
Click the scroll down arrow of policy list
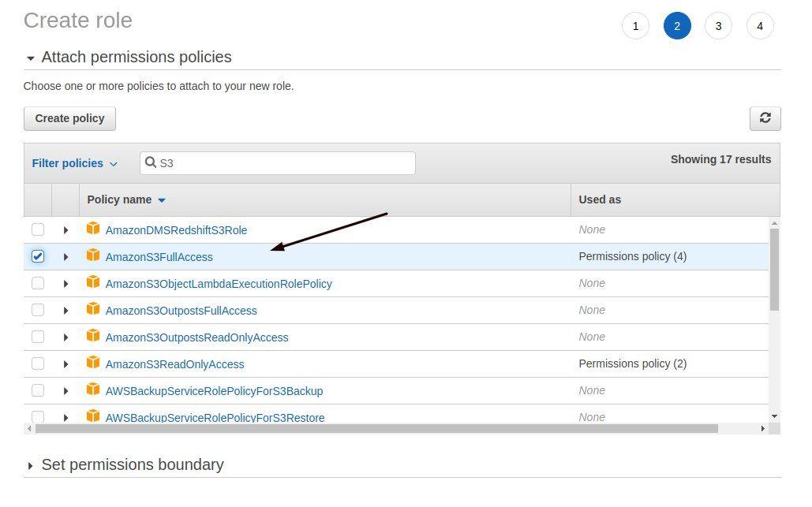click(774, 416)
